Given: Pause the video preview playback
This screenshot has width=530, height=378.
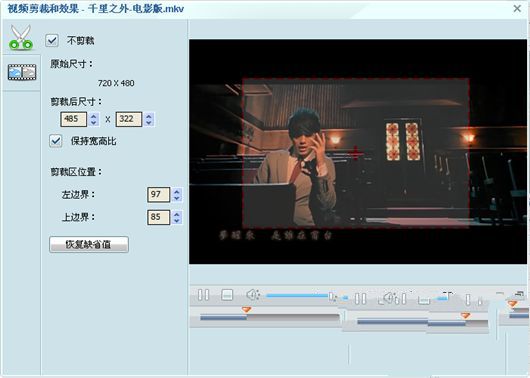Looking at the screenshot, I should coord(203,295).
